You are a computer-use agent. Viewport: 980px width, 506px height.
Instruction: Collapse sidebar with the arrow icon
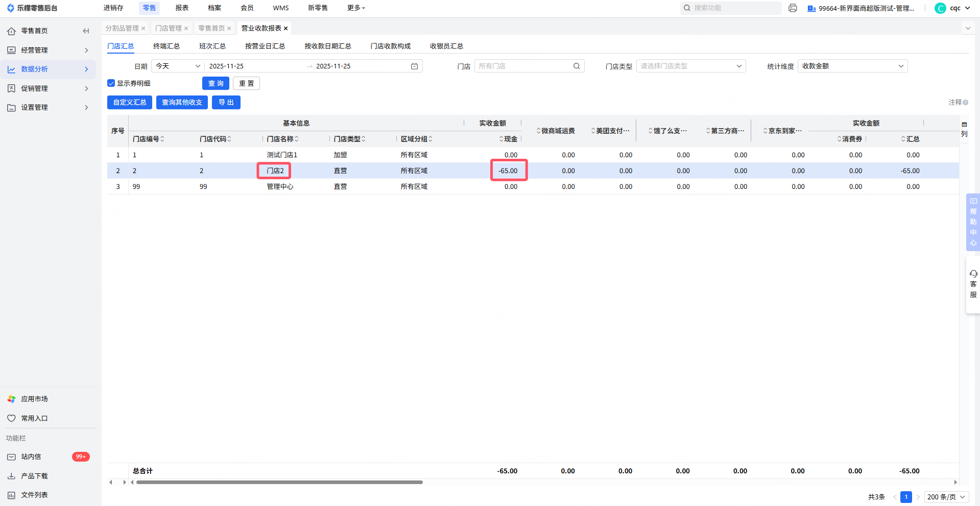(x=86, y=31)
